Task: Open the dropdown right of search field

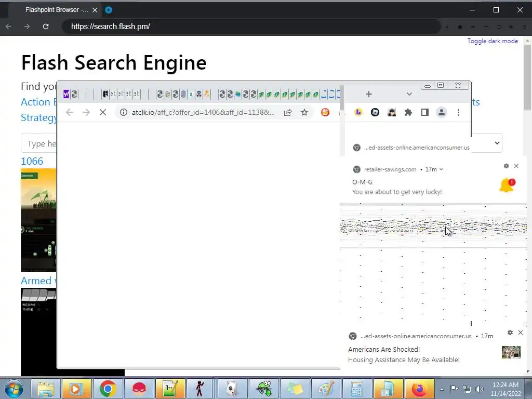Action: (496, 143)
